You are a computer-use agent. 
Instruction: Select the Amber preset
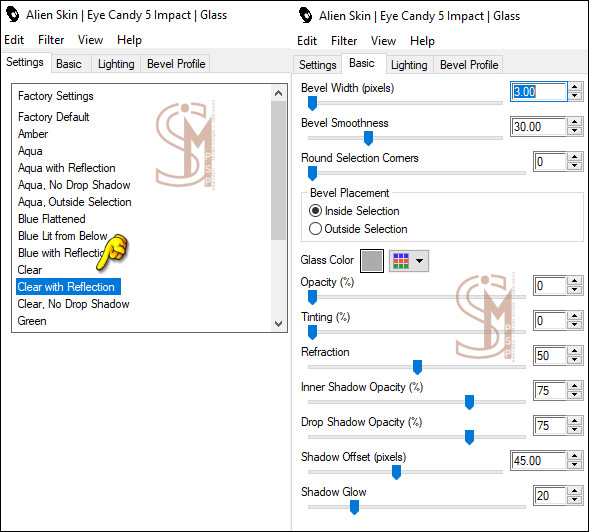(x=33, y=134)
